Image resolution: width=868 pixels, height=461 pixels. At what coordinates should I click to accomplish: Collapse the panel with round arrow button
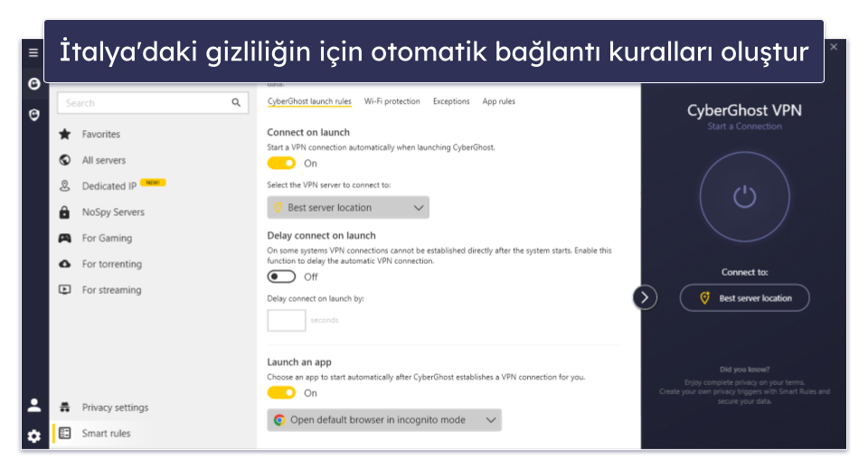click(645, 297)
